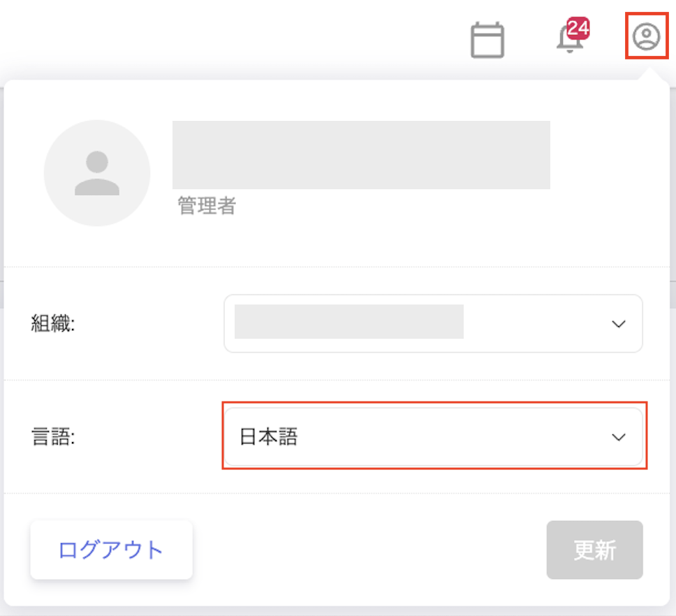
Task: Click the red 24 notification badge
Action: pos(578,29)
